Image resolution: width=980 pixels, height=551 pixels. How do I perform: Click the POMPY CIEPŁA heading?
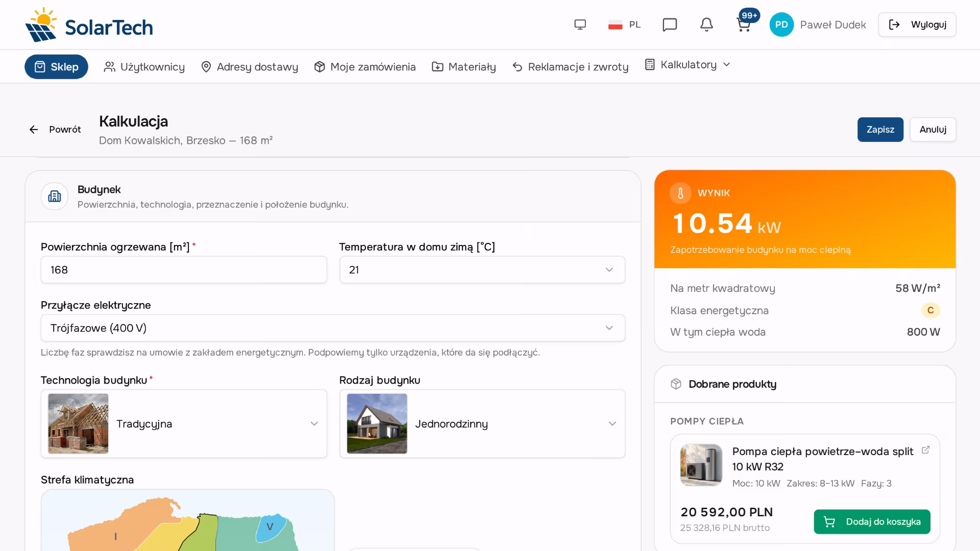click(x=707, y=421)
